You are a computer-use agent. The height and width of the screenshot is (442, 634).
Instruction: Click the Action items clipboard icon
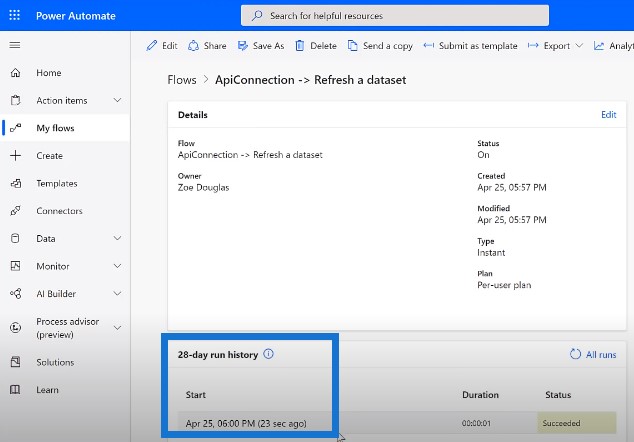[15, 100]
